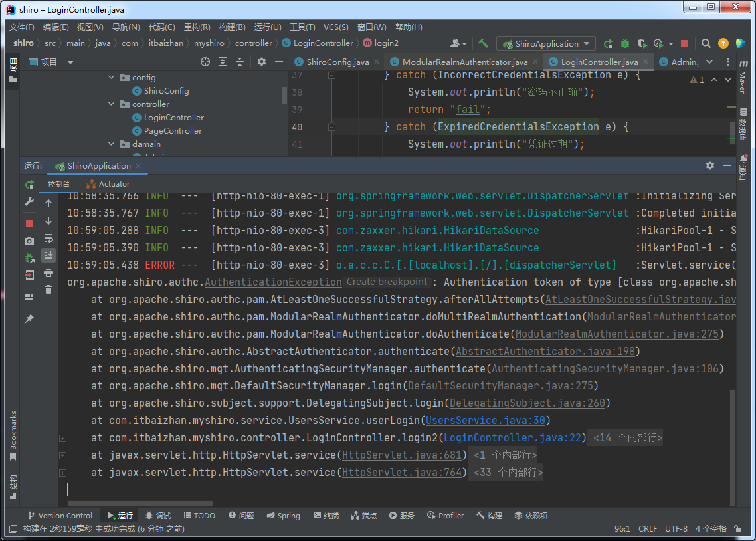Click the camera thread dump icon
This screenshot has width=756, height=541.
[x=29, y=241]
